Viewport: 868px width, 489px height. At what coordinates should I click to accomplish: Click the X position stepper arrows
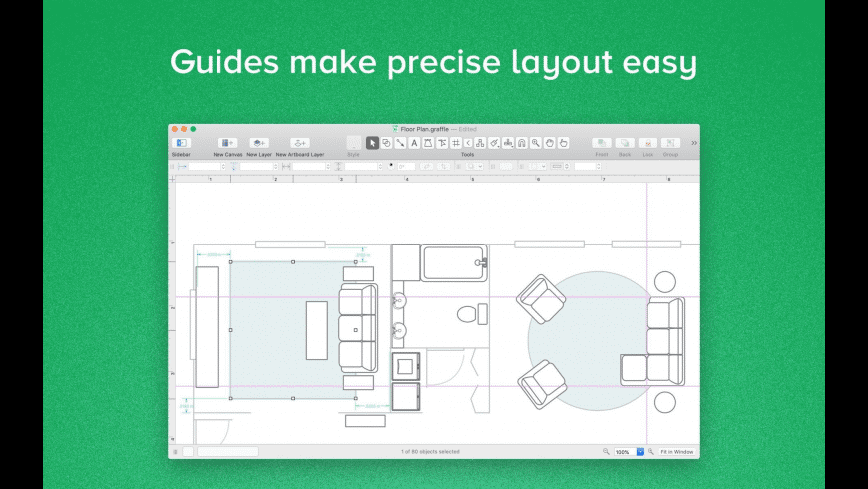click(224, 166)
